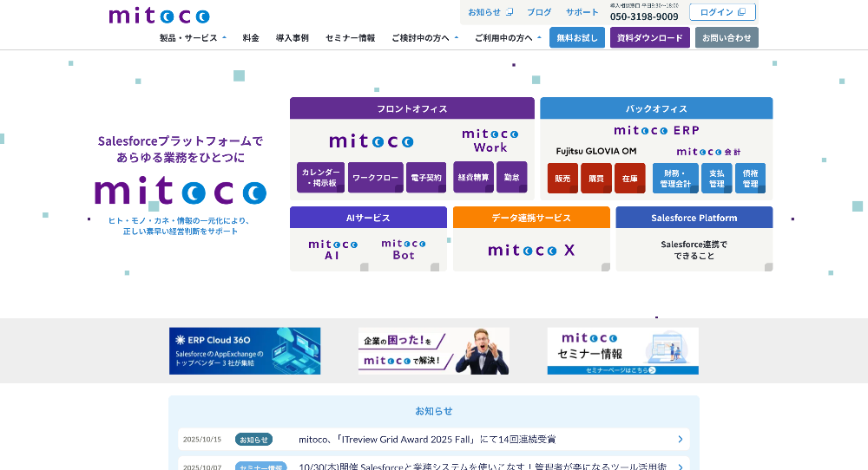Click the mitoco Bot logo
This screenshot has height=470, width=868.
click(404, 250)
